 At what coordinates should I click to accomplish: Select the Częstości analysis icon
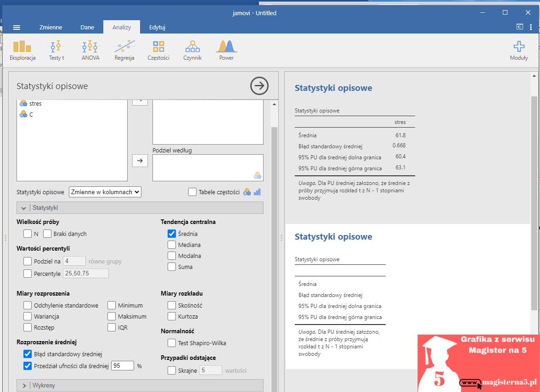(158, 50)
